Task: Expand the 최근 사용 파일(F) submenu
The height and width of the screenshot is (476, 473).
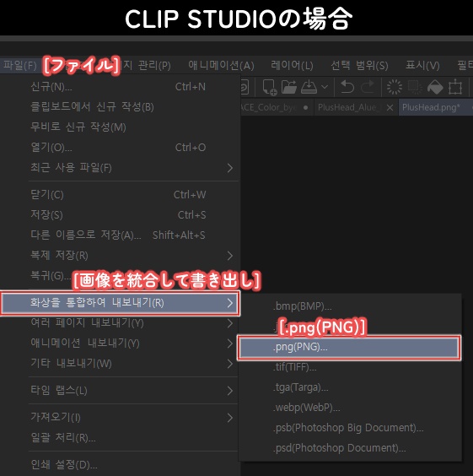Action: [x=120, y=168]
